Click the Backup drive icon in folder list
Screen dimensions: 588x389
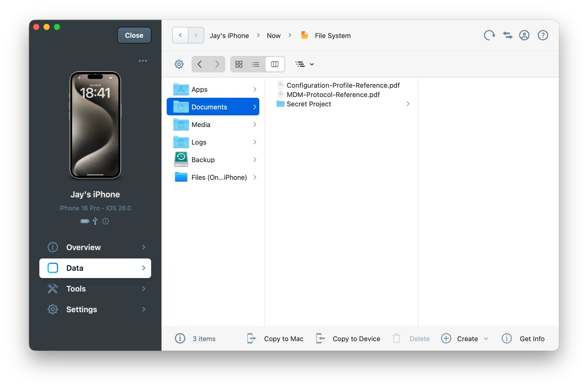[180, 159]
